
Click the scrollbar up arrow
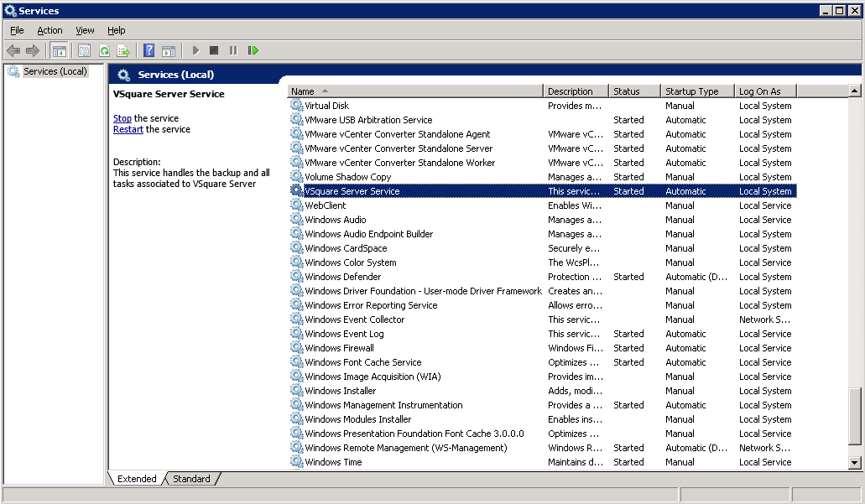pyautogui.click(x=855, y=91)
